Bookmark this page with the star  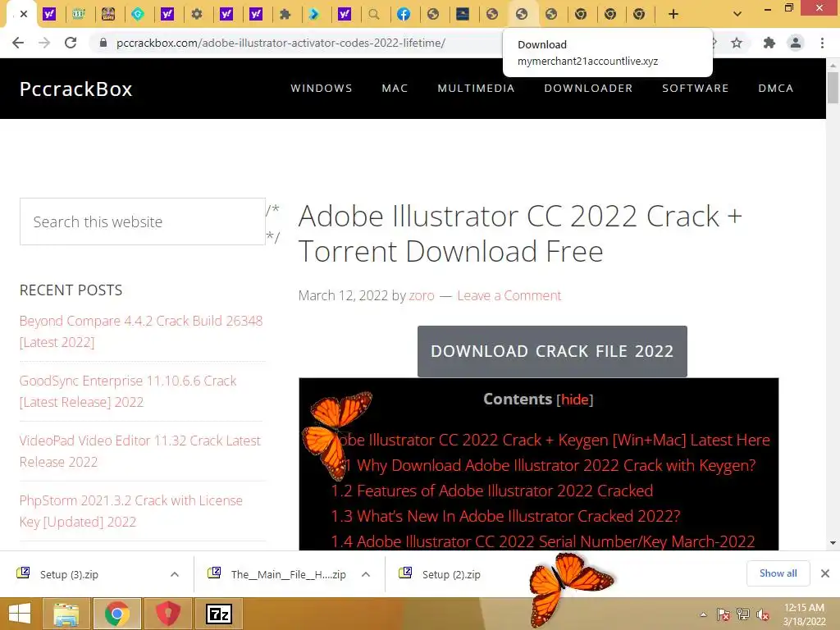click(x=737, y=43)
